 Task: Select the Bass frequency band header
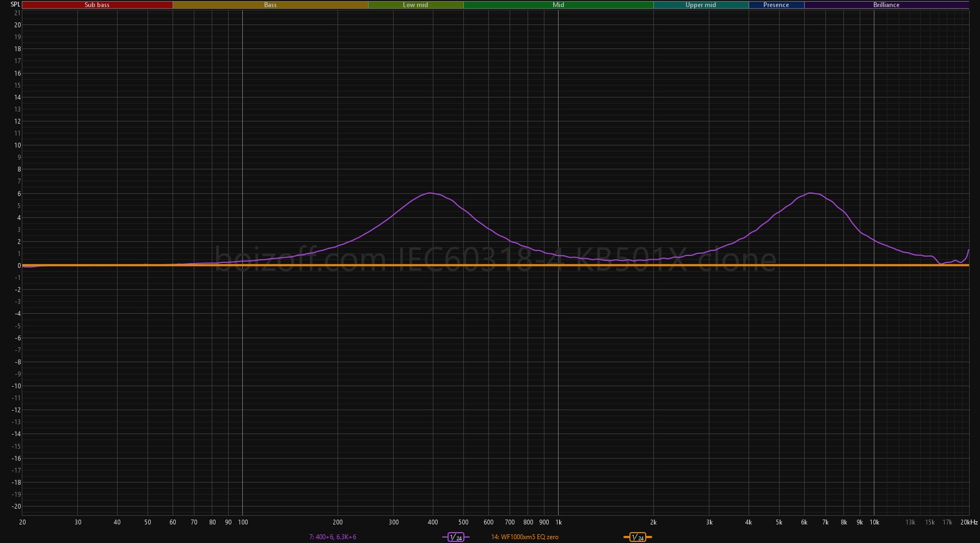[x=270, y=5]
